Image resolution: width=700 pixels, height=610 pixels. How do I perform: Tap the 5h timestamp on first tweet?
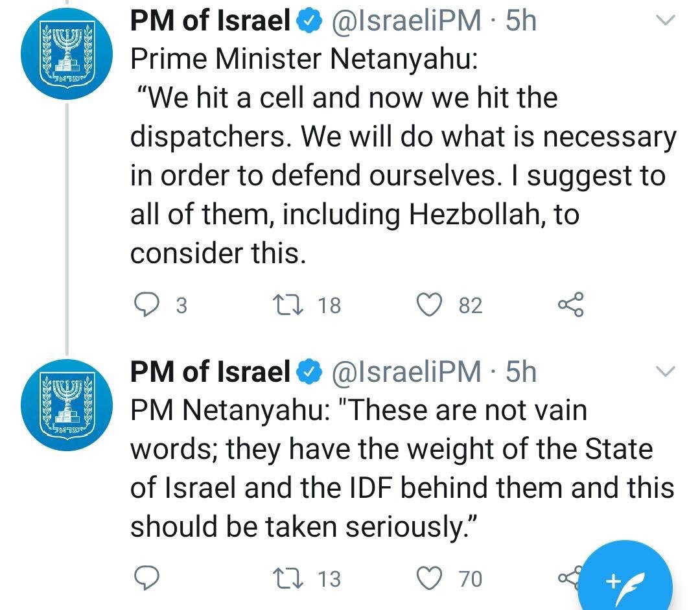tap(522, 21)
